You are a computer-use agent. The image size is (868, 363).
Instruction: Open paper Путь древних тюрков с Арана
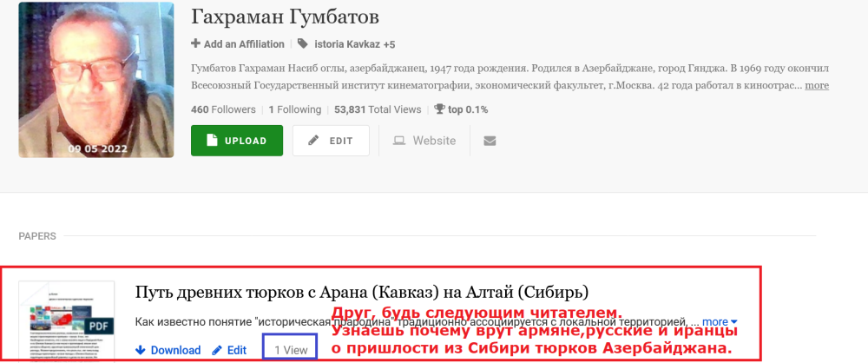coord(361,292)
